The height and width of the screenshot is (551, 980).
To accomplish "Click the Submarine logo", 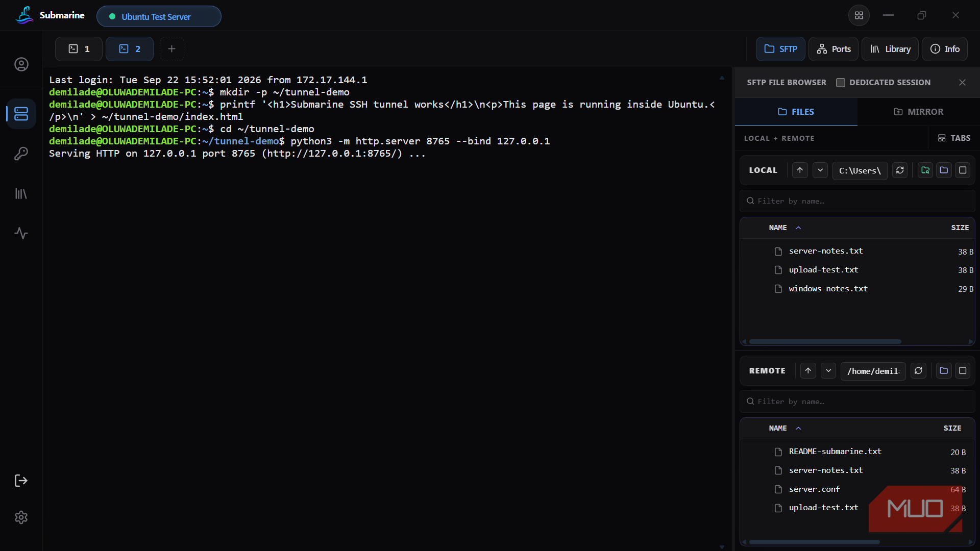I will (x=24, y=15).
